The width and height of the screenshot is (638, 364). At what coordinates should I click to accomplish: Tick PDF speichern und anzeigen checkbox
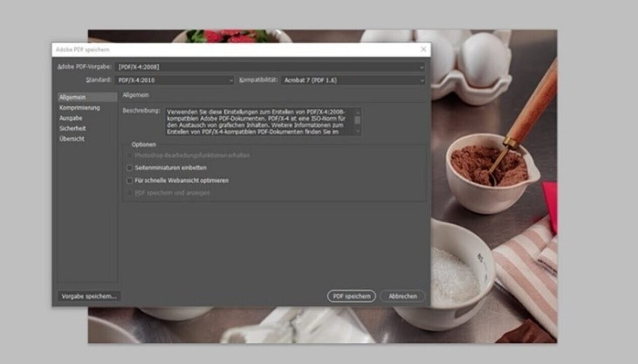(130, 193)
